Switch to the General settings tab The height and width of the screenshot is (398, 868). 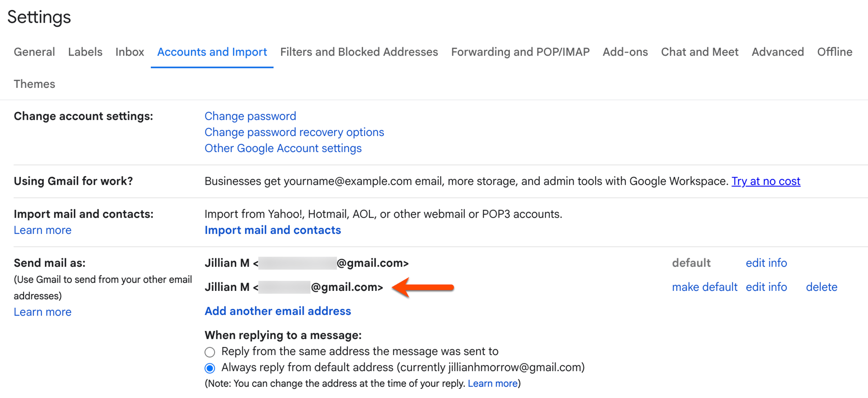[x=34, y=52]
